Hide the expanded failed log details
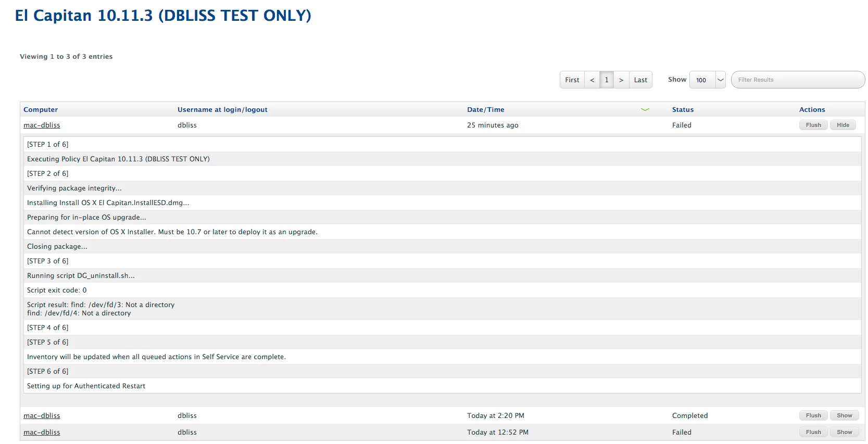 tap(843, 125)
